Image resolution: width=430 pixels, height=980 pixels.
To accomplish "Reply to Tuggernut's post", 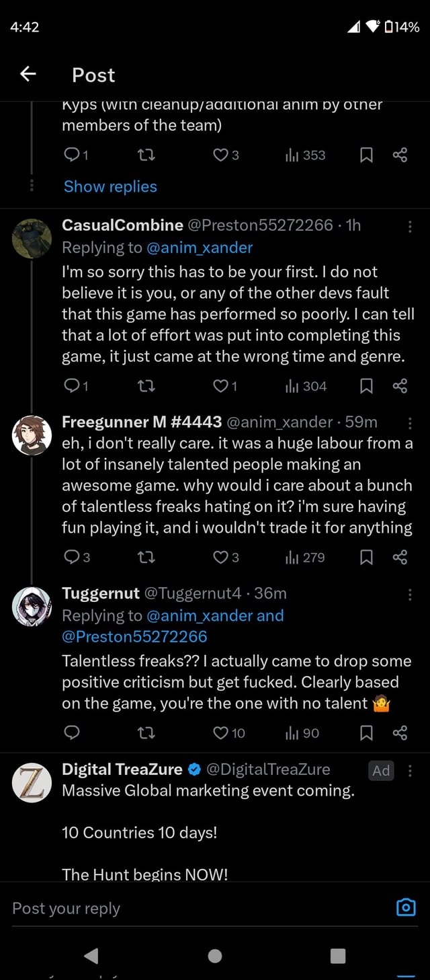I will pyautogui.click(x=72, y=733).
